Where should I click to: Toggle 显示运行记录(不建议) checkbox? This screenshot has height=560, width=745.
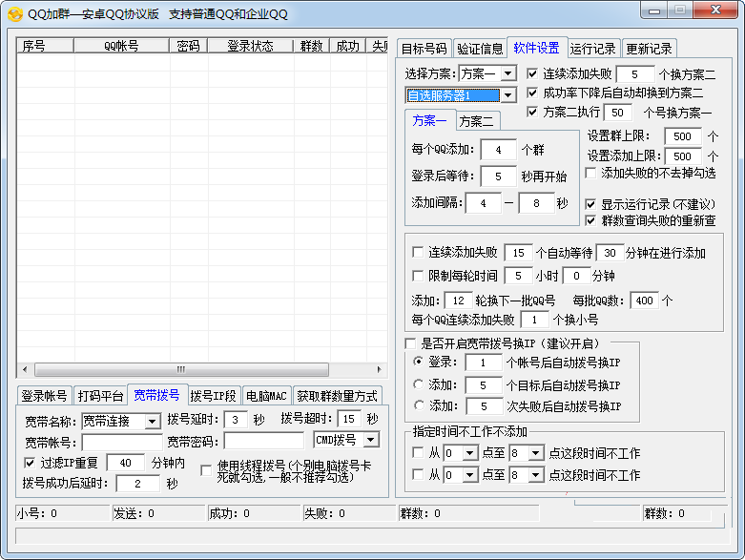[590, 204]
